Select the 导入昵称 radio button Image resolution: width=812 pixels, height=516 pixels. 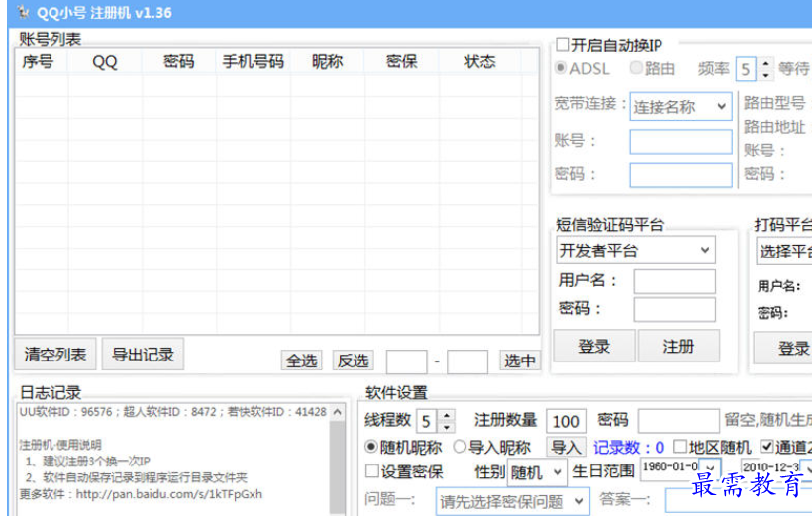point(459,446)
